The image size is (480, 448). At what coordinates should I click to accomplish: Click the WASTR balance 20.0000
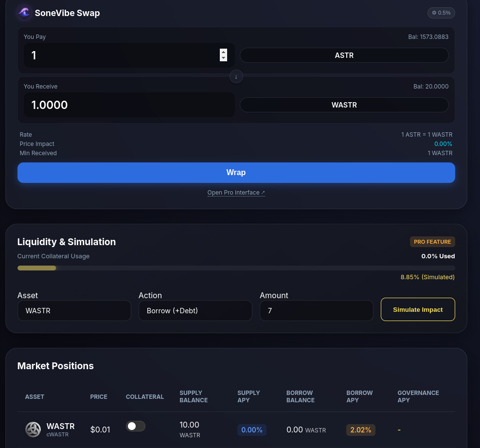(x=431, y=87)
